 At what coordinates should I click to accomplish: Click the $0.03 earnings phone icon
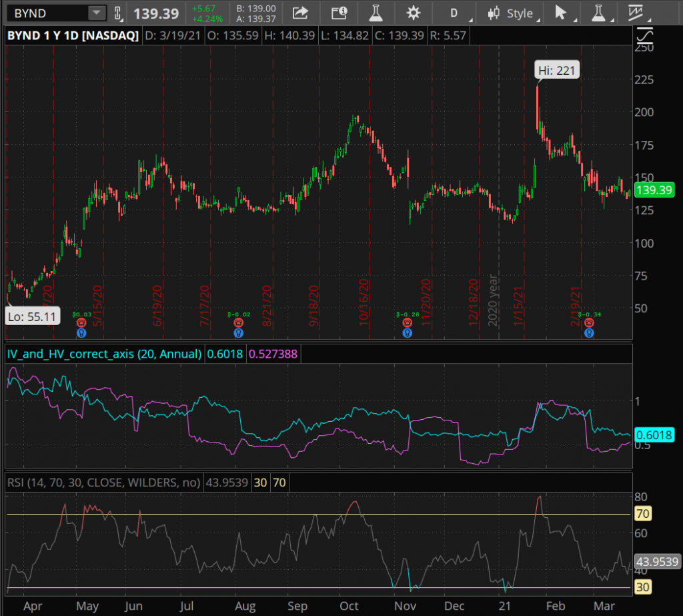[x=81, y=322]
